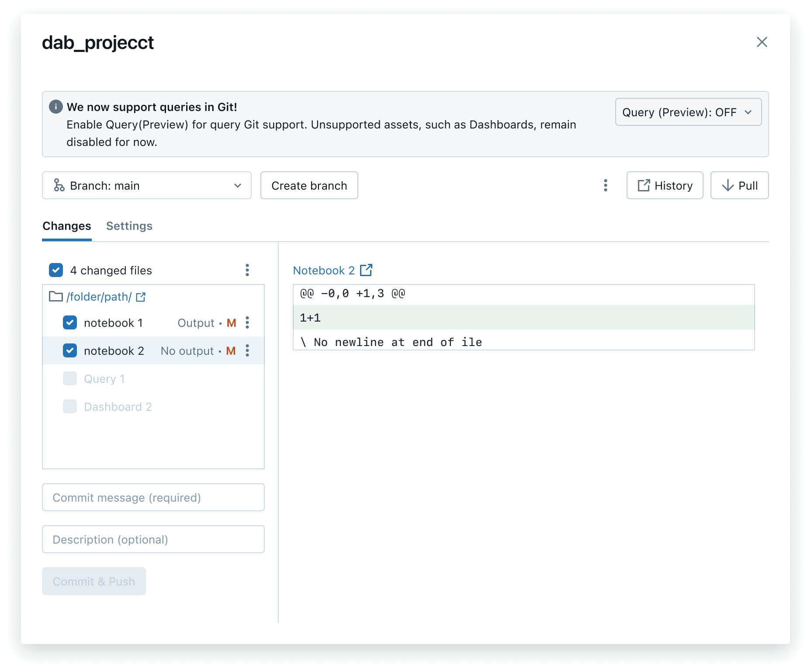Viewport: 811px width, 672px height.
Task: Open the notebook 1 row options menu
Action: click(x=247, y=322)
